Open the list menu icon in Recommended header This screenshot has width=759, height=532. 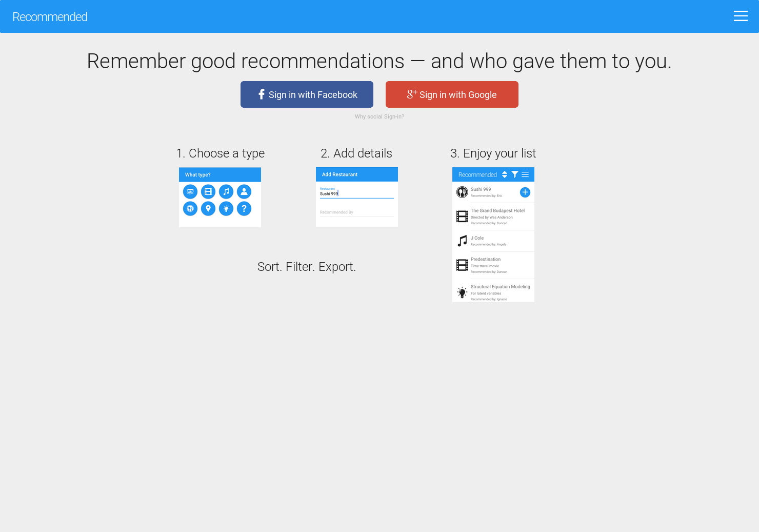(x=525, y=174)
